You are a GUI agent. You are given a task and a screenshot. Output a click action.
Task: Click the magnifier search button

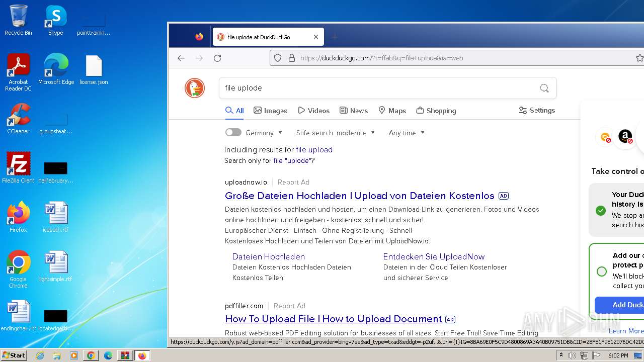544,88
